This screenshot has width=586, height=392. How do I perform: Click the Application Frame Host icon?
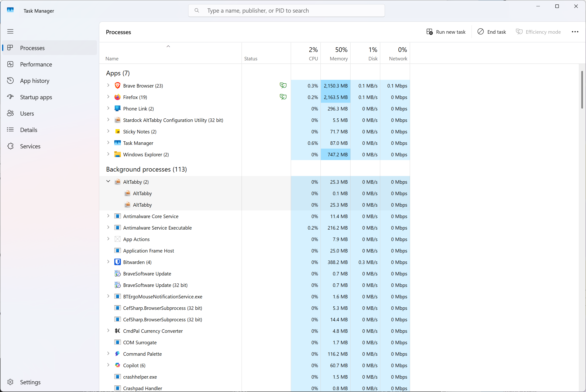pos(117,250)
